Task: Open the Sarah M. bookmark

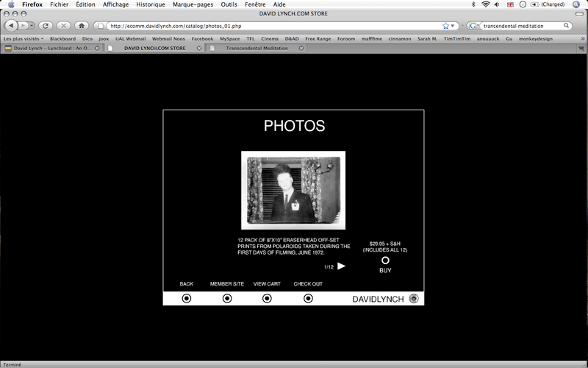Action: pos(428,39)
